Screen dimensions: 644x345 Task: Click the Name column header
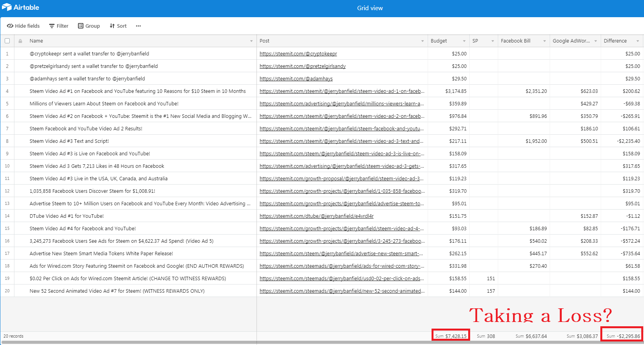135,41
